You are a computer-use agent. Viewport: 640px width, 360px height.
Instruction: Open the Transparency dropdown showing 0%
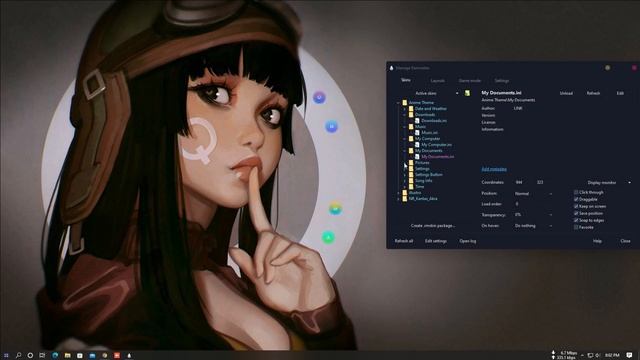533,215
